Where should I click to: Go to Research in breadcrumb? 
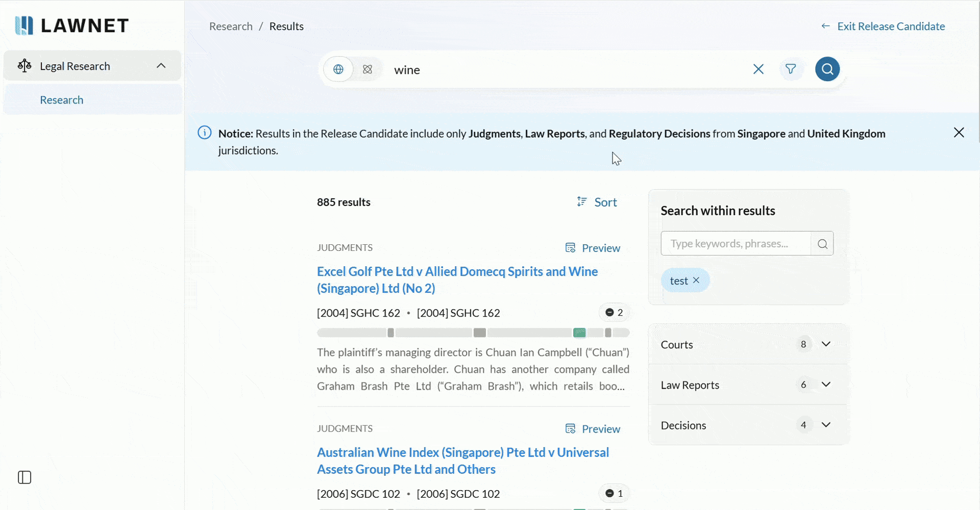231,27
